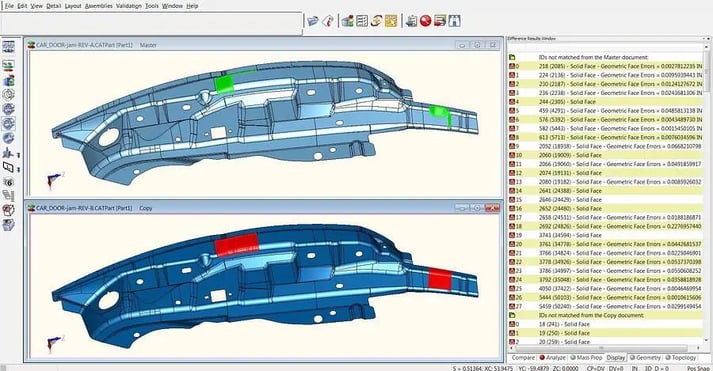The image size is (713, 371).
Task: Select result row '2641 (24388) - Solid Face'
Action: [606, 191]
